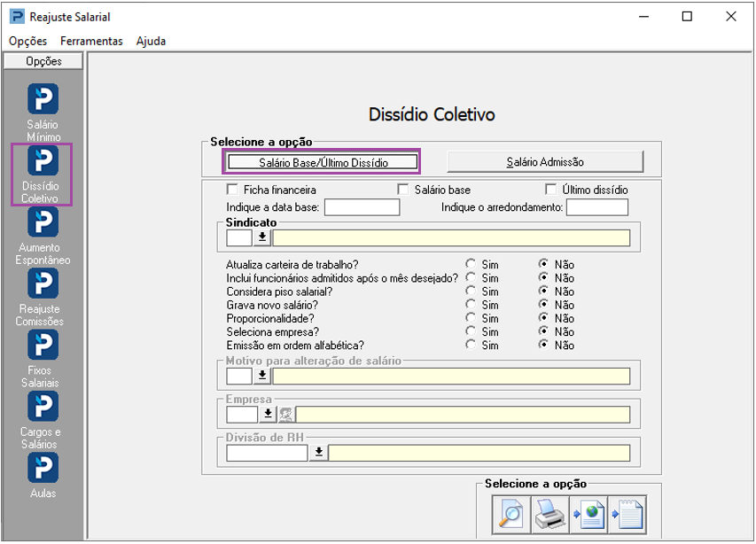Open the Salário Mínimo sidebar icon
Viewport: 756px width, 544px height.
click(x=43, y=98)
